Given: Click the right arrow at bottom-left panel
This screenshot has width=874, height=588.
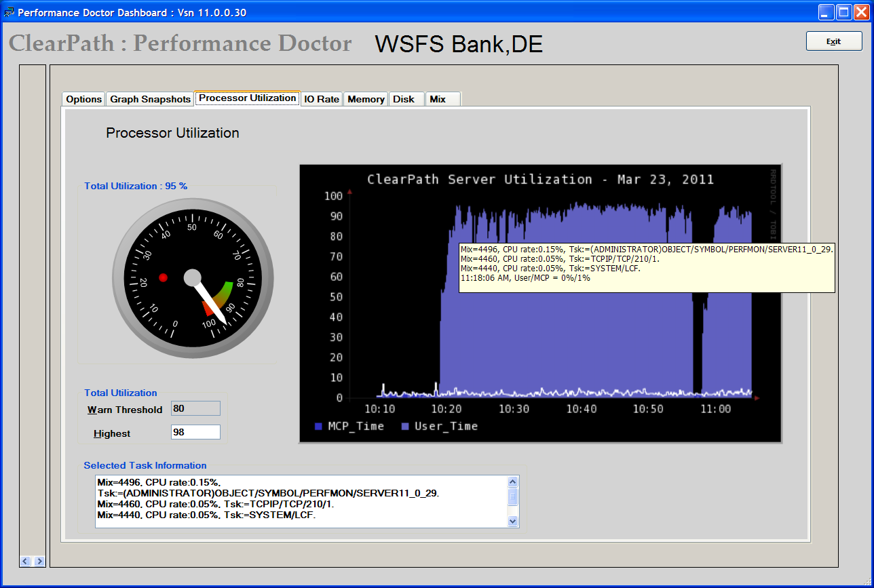Looking at the screenshot, I should pyautogui.click(x=39, y=561).
